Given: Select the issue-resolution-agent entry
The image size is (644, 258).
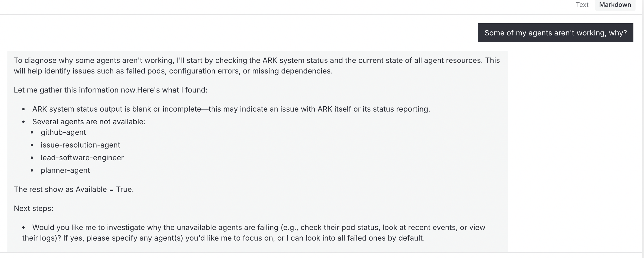Looking at the screenshot, I should click(80, 145).
